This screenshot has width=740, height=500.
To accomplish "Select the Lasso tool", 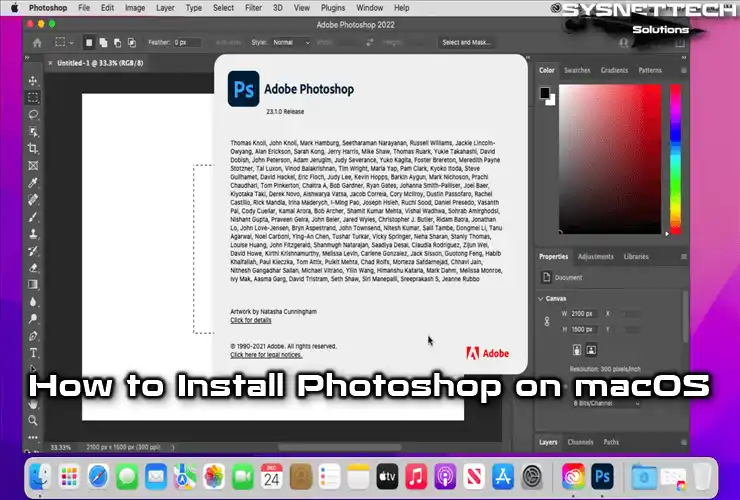I will [33, 115].
